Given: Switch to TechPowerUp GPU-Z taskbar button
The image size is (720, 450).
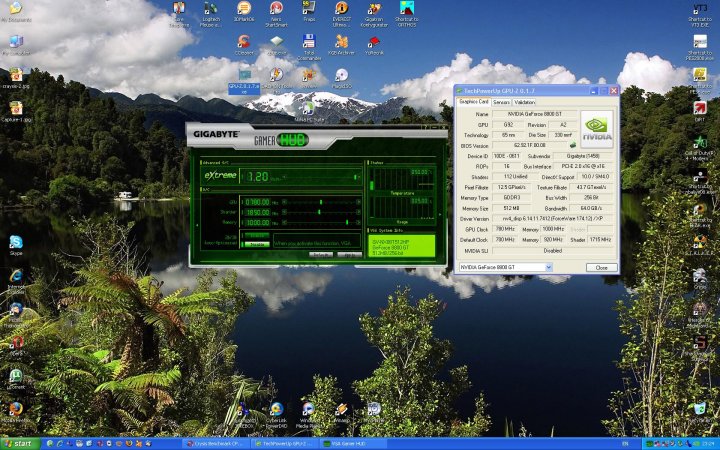Looking at the screenshot, I should 285,444.
